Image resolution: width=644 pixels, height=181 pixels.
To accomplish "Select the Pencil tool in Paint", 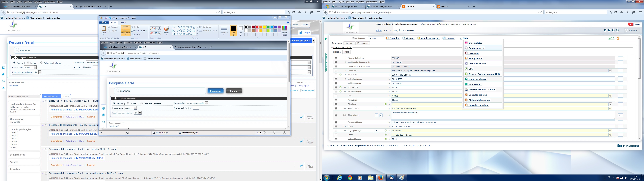I will pyautogui.click(x=151, y=28).
